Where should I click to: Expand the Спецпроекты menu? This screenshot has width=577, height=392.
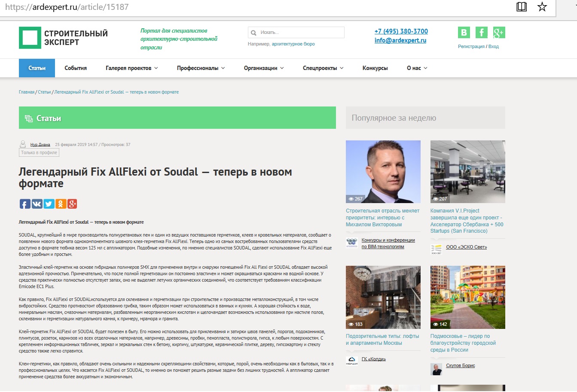click(x=323, y=68)
